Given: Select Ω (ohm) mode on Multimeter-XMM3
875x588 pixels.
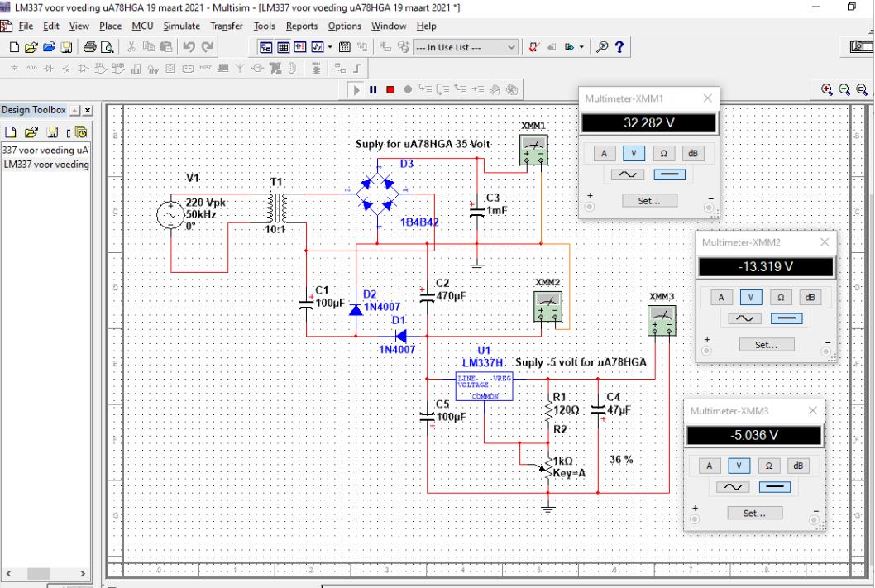Looking at the screenshot, I should pos(769,466).
